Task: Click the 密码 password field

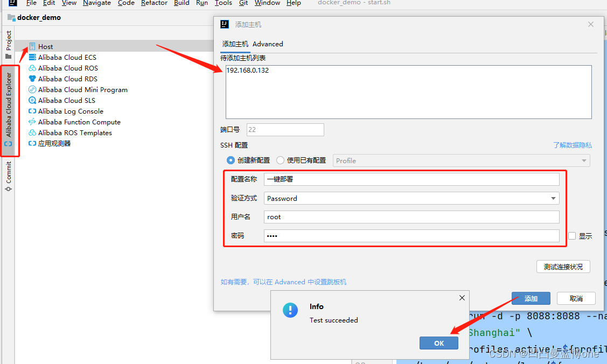Action: [x=411, y=235]
